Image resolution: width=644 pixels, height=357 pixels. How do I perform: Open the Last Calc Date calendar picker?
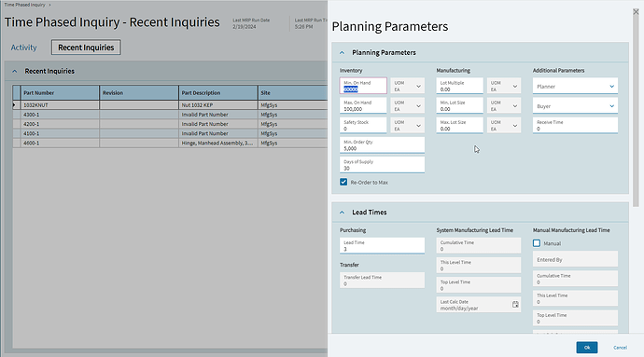(515, 305)
